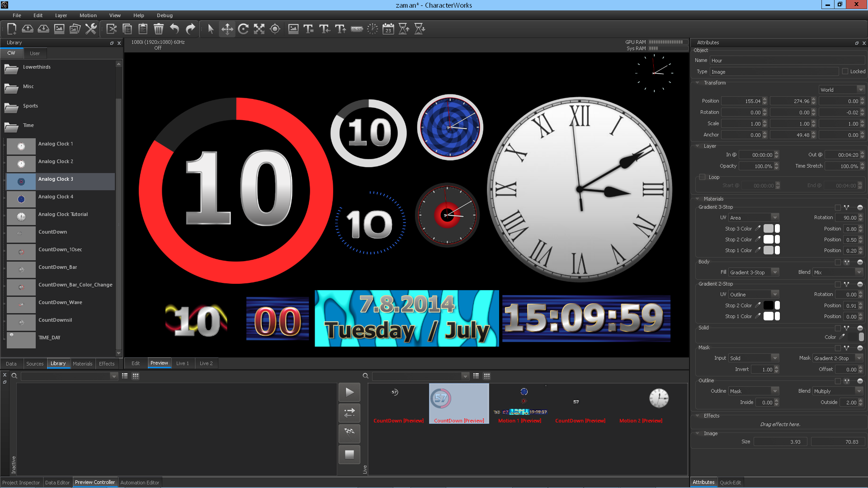Toggle the Gradient 3-Stop material checkbox
Viewport: 868px width, 488px height.
click(x=838, y=207)
